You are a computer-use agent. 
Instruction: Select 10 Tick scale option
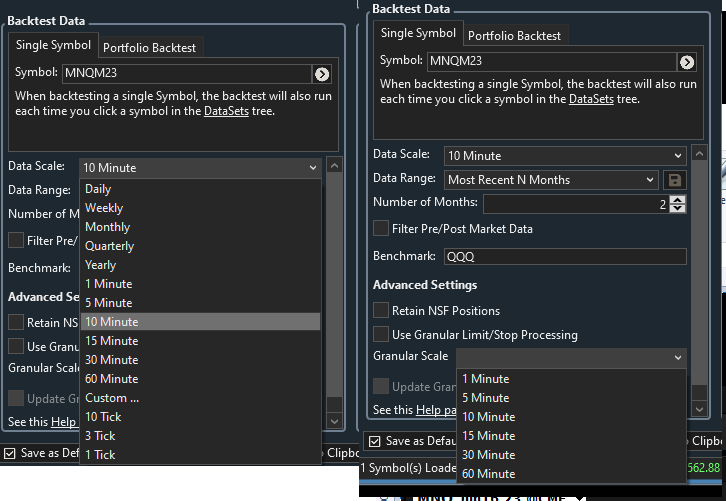click(x=101, y=417)
